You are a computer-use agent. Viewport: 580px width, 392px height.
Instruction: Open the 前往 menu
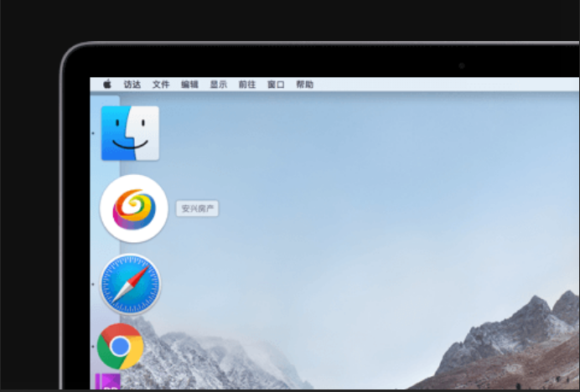point(247,85)
